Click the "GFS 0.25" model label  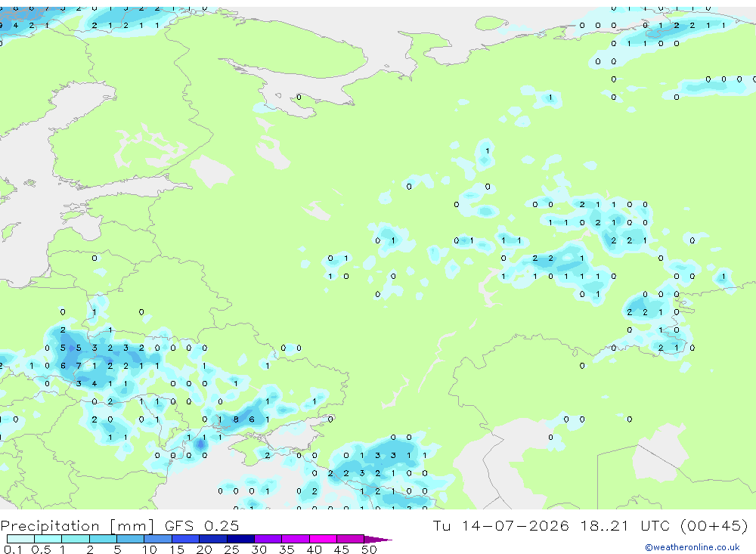(202, 525)
